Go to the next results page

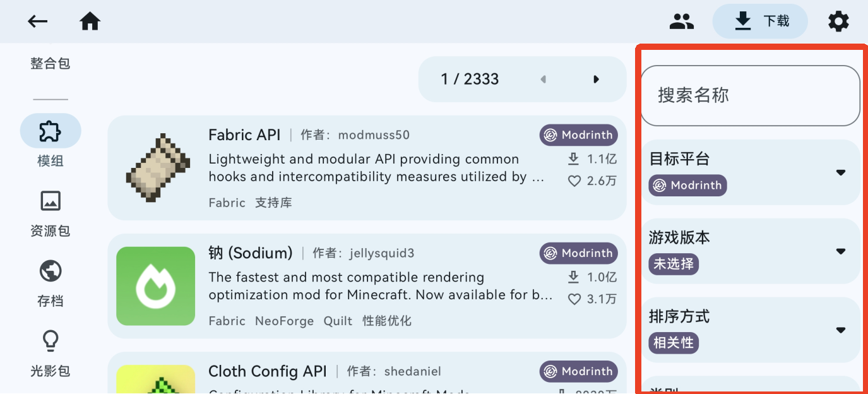coord(596,79)
